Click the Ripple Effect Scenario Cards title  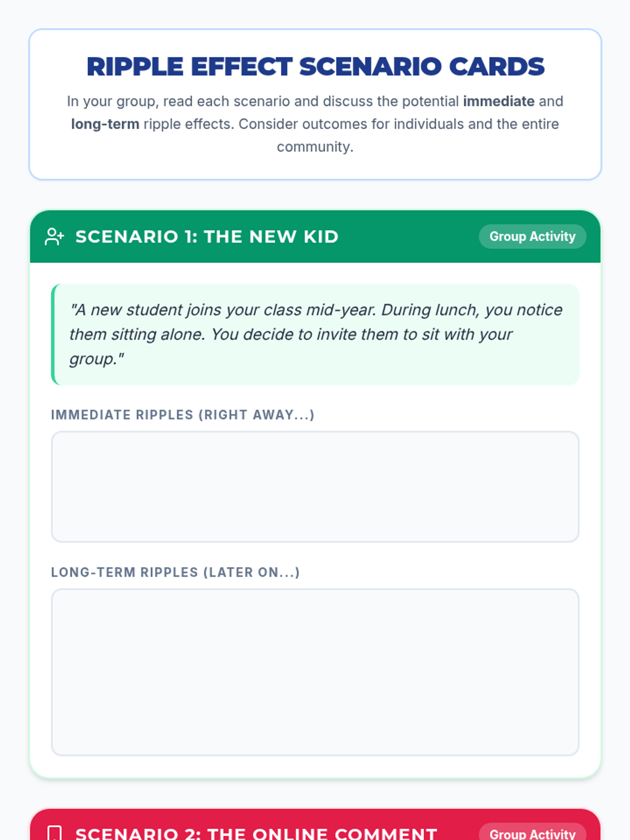(x=315, y=67)
